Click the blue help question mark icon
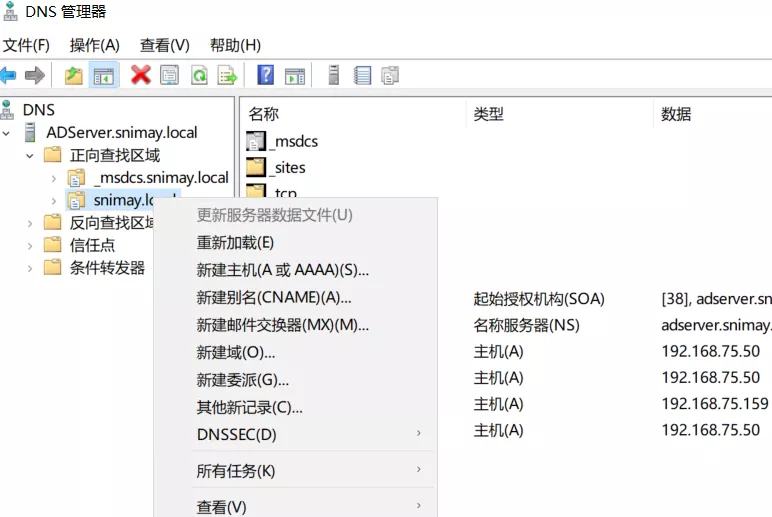The width and height of the screenshot is (772, 517). point(266,75)
